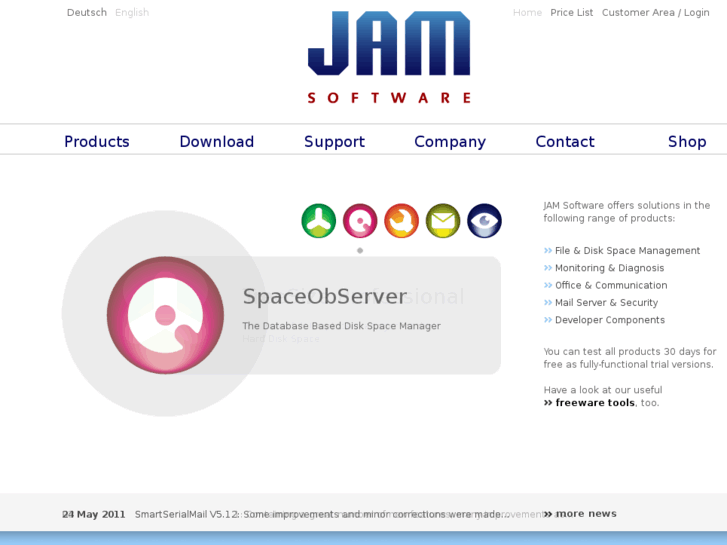This screenshot has height=545, width=727.
Task: Open the Support menu
Action: pos(335,141)
